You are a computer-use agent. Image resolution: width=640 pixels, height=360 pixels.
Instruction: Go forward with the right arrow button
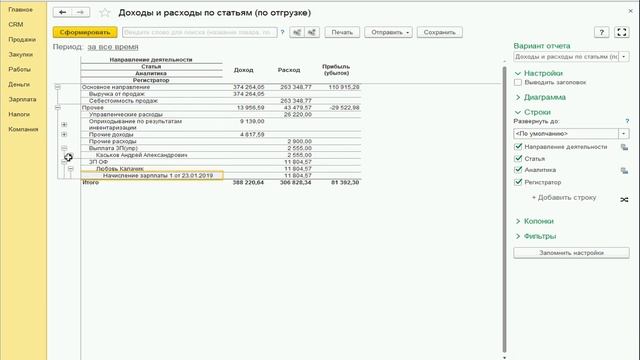coord(80,13)
